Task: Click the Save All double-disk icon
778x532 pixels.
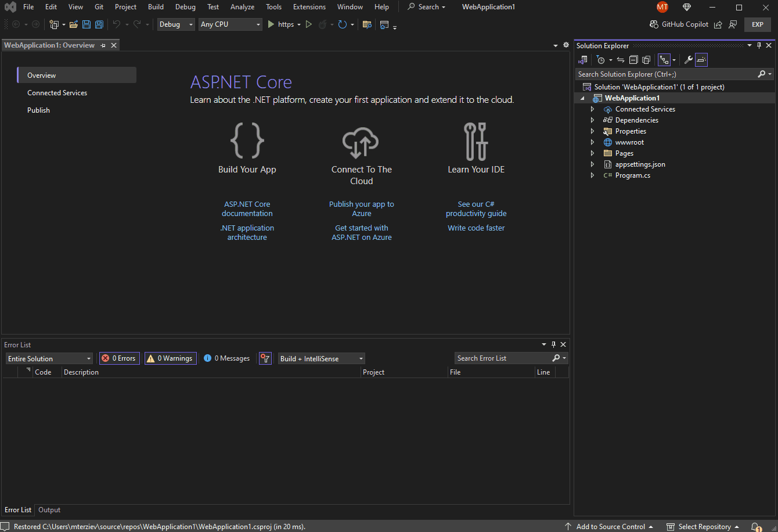Action: [99, 24]
